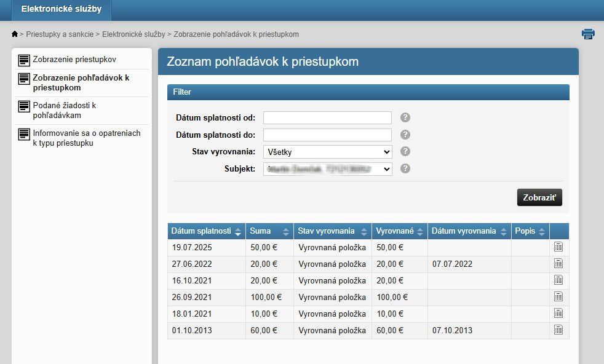
Task: Open detail icon for 26.09.2021 row
Action: [x=558, y=297]
